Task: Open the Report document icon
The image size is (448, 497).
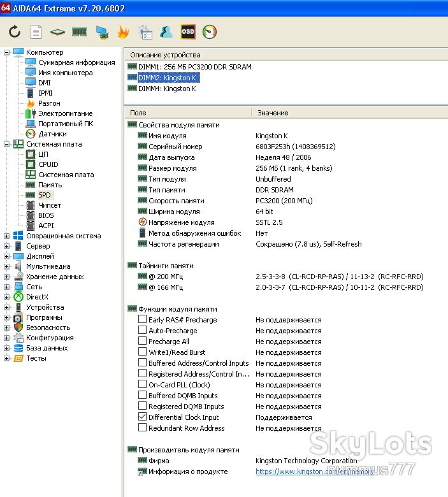Action: 36,32
